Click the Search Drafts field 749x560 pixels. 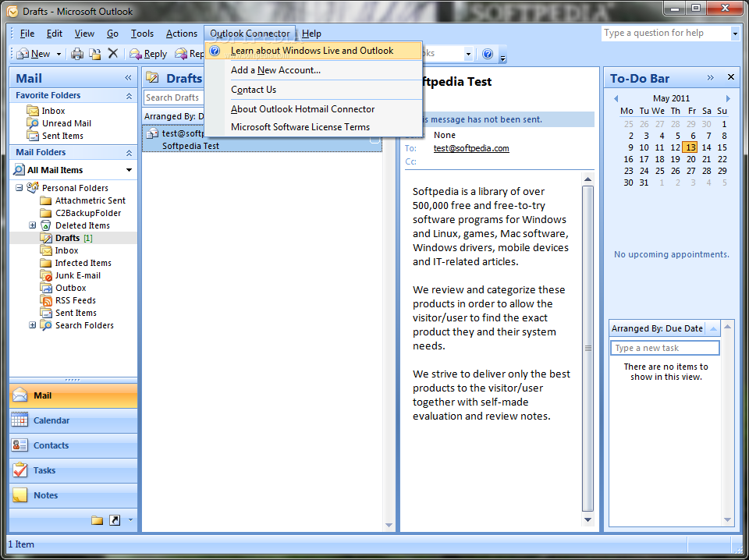coord(174,97)
